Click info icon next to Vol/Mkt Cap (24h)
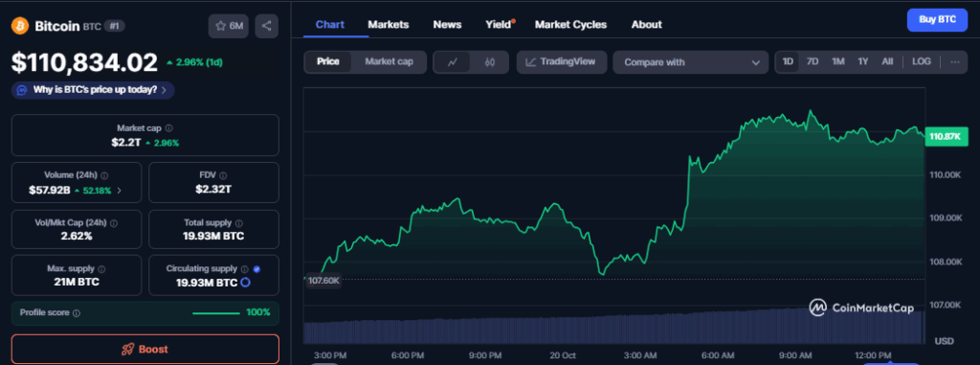 114,223
